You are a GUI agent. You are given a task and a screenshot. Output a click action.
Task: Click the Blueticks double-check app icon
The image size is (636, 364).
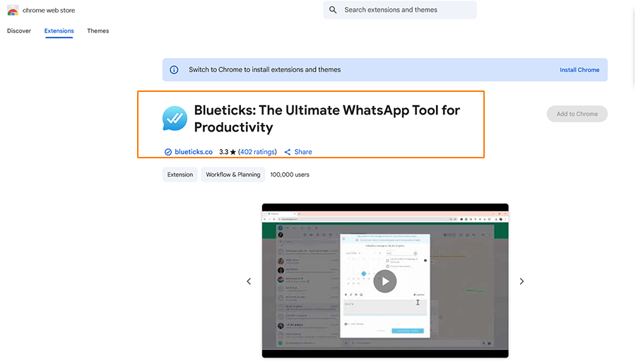coord(175,119)
